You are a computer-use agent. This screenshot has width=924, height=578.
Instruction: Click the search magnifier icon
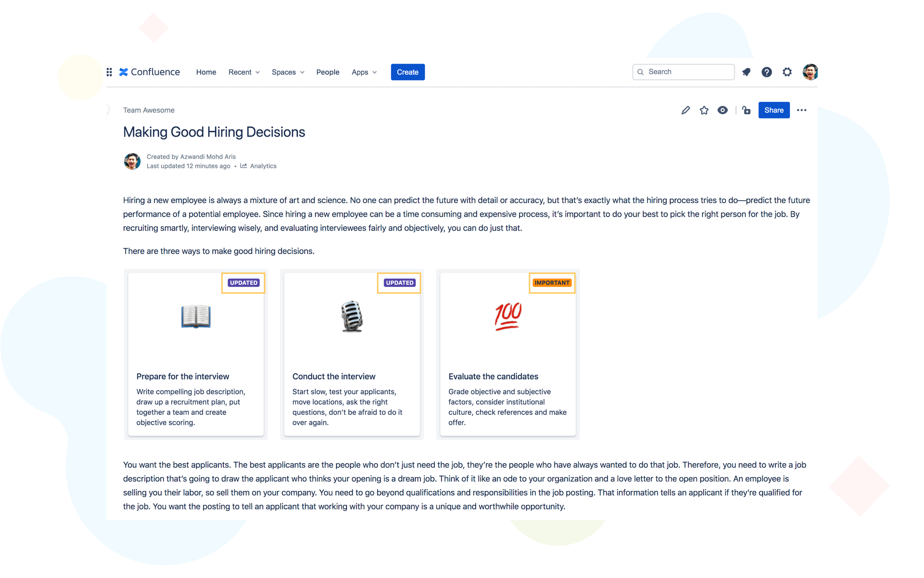640,72
